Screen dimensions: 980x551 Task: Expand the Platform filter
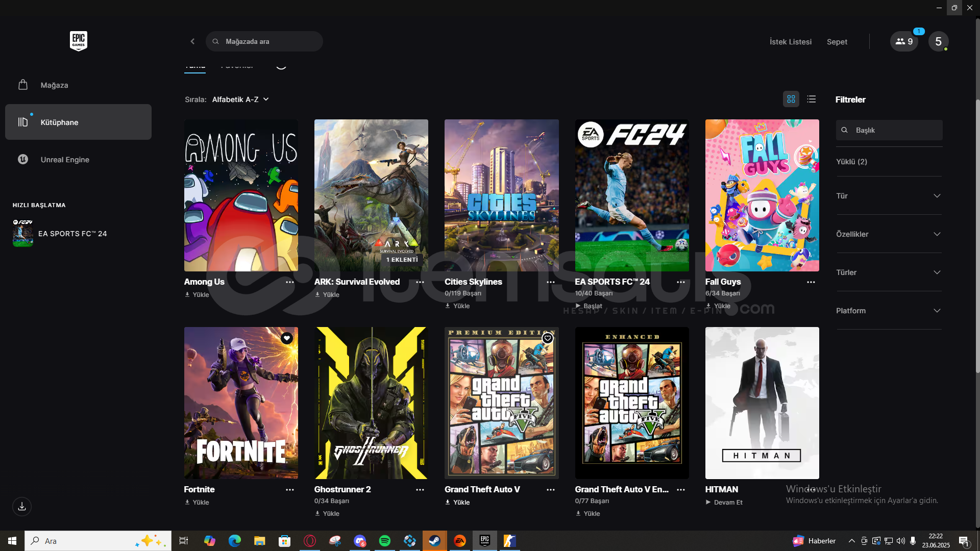point(889,311)
